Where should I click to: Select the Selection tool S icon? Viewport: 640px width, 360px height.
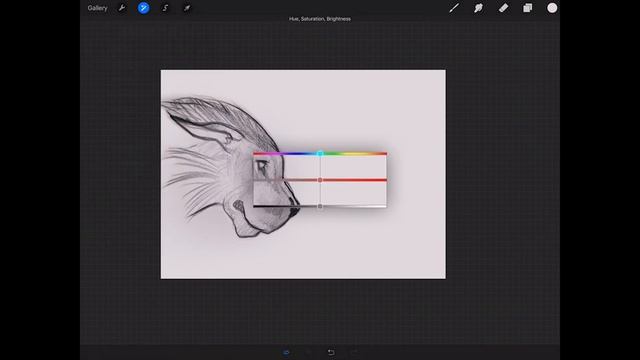(x=165, y=8)
